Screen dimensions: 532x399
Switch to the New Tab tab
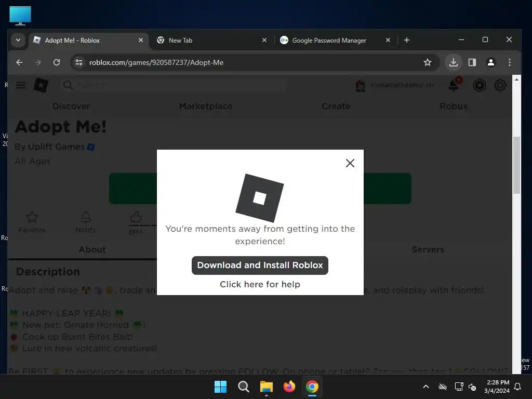coord(212,41)
